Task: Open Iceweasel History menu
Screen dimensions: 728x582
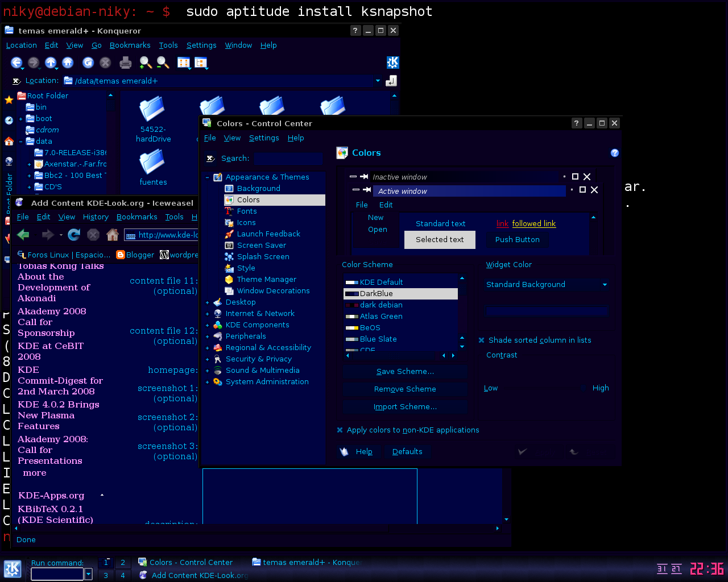Action: [96, 217]
